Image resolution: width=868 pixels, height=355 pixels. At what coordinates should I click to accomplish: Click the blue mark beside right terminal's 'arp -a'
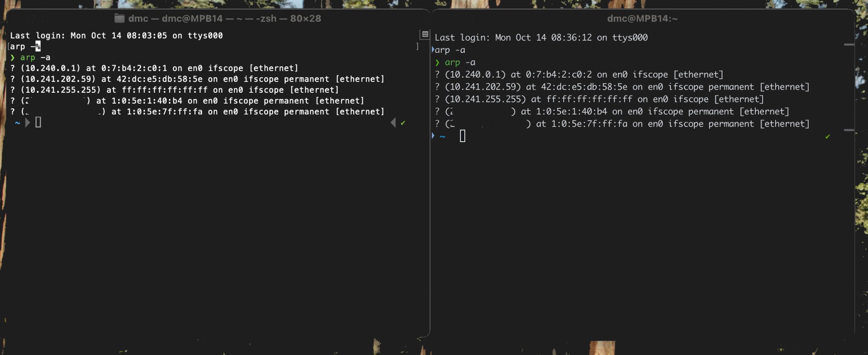[433, 49]
